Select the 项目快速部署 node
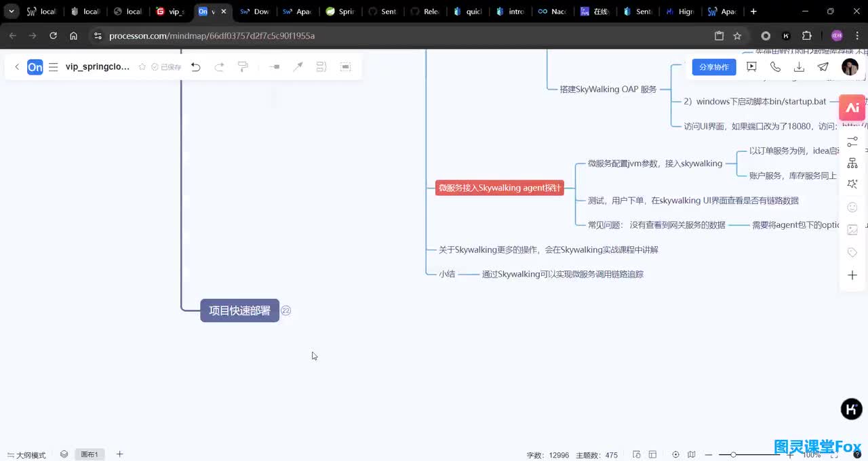The width and height of the screenshot is (868, 461). [x=239, y=310]
